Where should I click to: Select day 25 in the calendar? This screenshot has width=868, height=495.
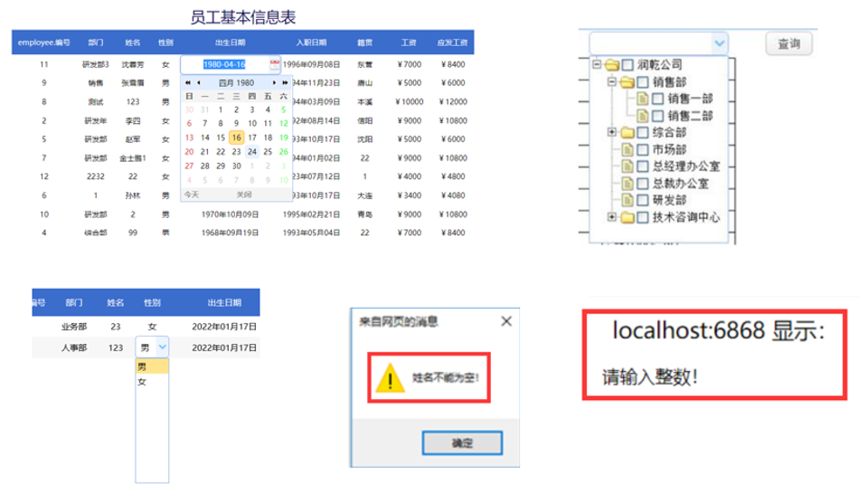click(x=268, y=151)
